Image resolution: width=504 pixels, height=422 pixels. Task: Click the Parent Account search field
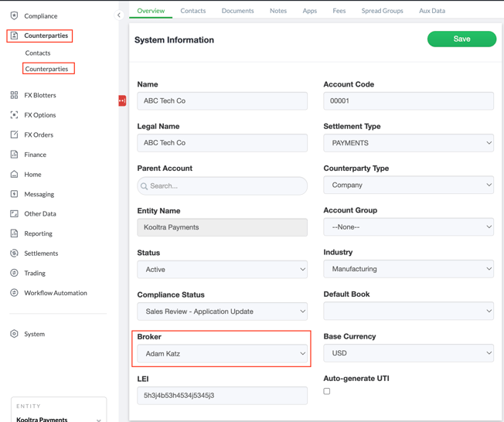(x=222, y=185)
